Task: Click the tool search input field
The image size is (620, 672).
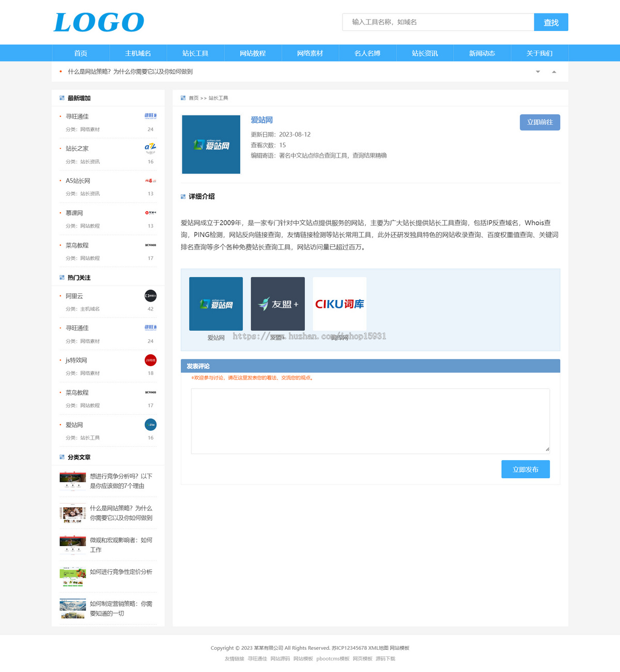Action: click(438, 22)
